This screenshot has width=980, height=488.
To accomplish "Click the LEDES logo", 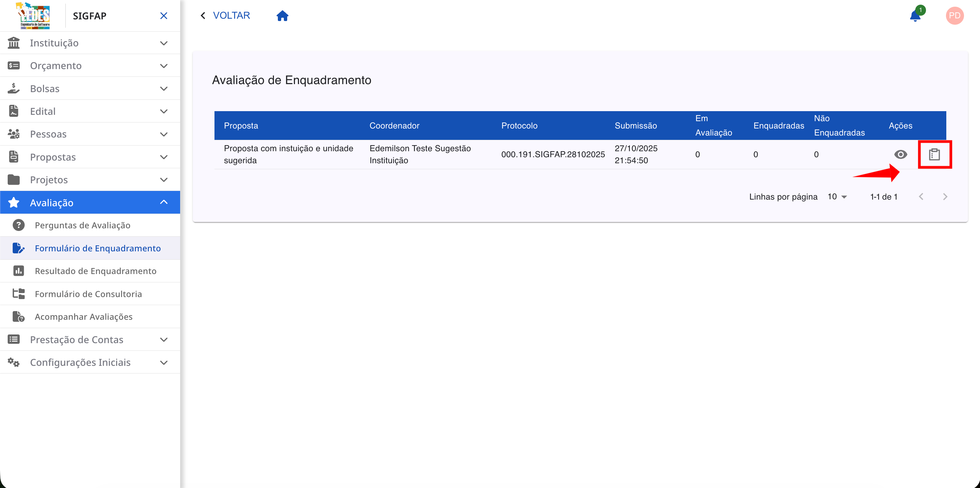I will tap(34, 16).
